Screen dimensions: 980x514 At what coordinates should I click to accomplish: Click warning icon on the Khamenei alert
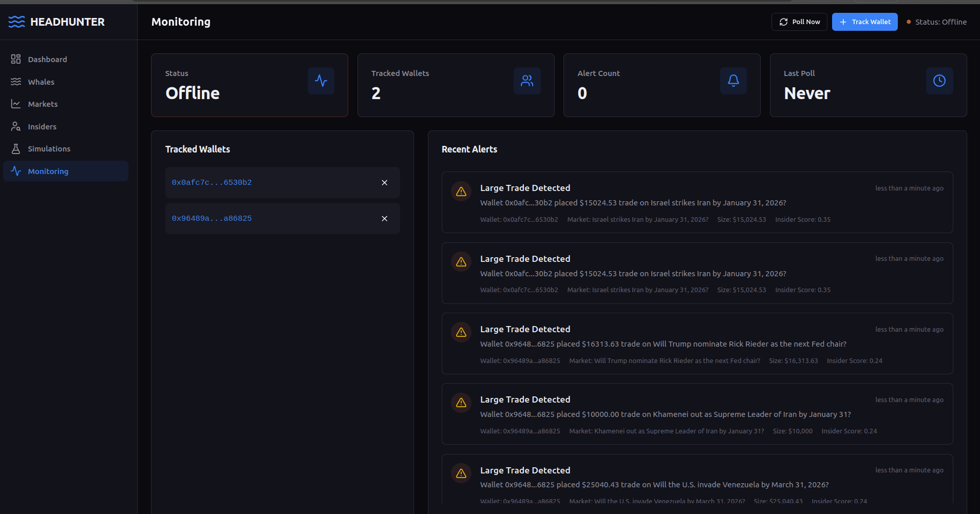[461, 403]
